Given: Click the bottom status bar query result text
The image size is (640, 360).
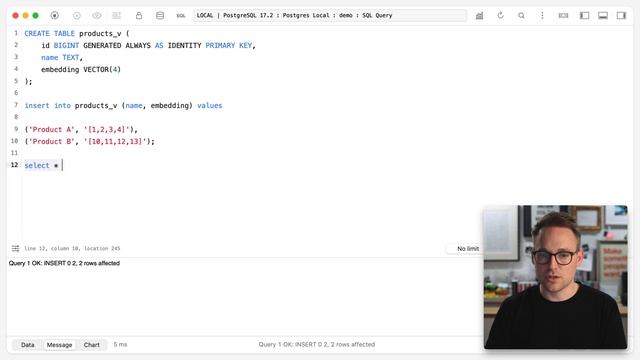Looking at the screenshot, I should (x=317, y=344).
